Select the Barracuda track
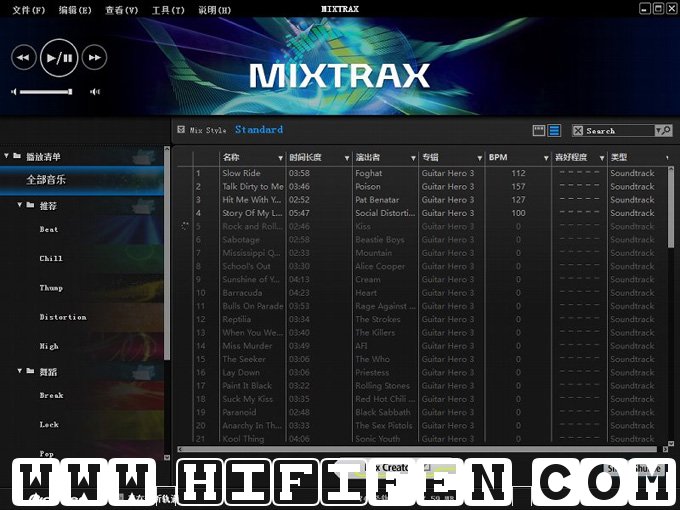Image resolution: width=680 pixels, height=510 pixels. click(x=242, y=293)
